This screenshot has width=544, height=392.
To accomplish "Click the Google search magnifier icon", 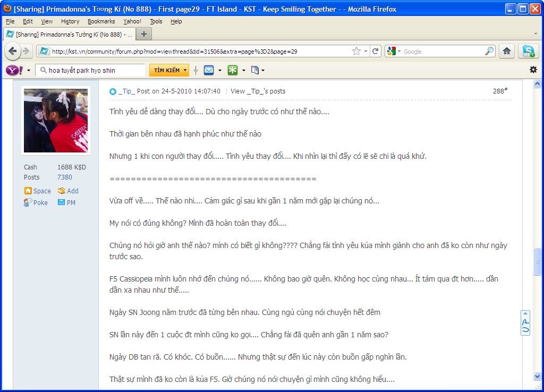I will pos(489,51).
